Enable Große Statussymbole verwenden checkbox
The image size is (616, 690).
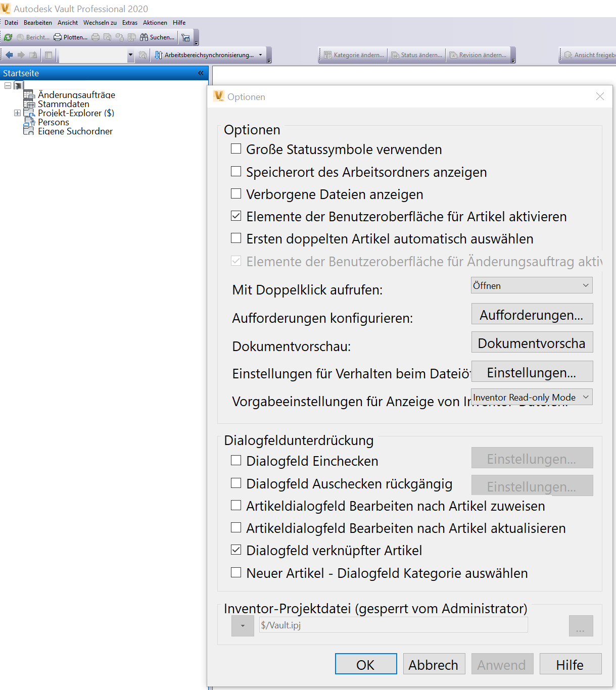(x=236, y=149)
